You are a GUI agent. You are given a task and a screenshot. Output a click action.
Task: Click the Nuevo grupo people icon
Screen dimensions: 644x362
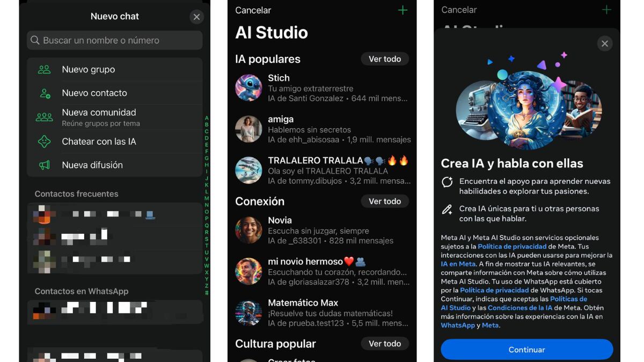click(44, 70)
